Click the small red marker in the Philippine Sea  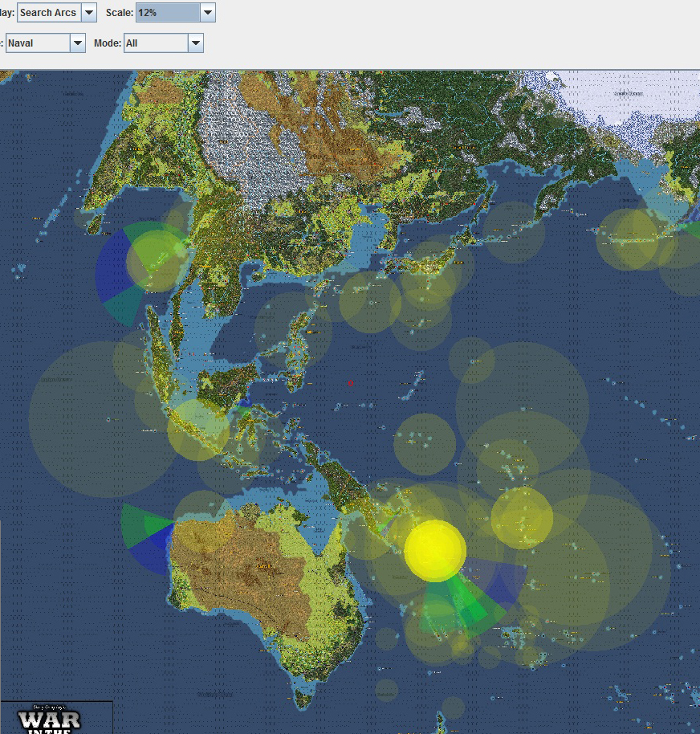(351, 383)
